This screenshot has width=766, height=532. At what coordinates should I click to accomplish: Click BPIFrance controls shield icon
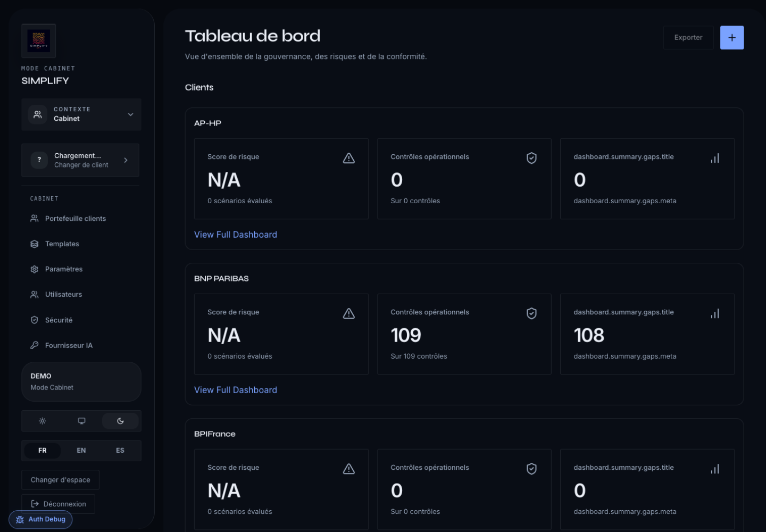tap(531, 469)
